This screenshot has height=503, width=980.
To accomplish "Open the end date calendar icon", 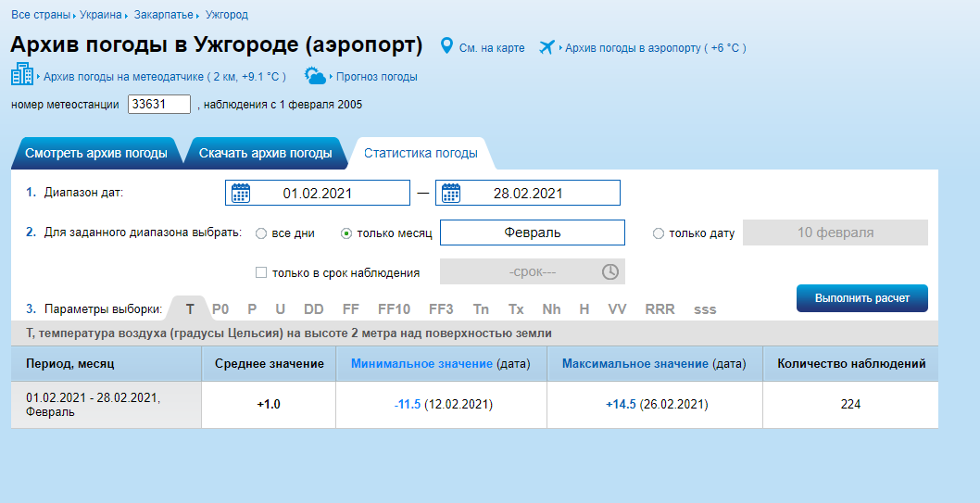I will click(x=451, y=193).
